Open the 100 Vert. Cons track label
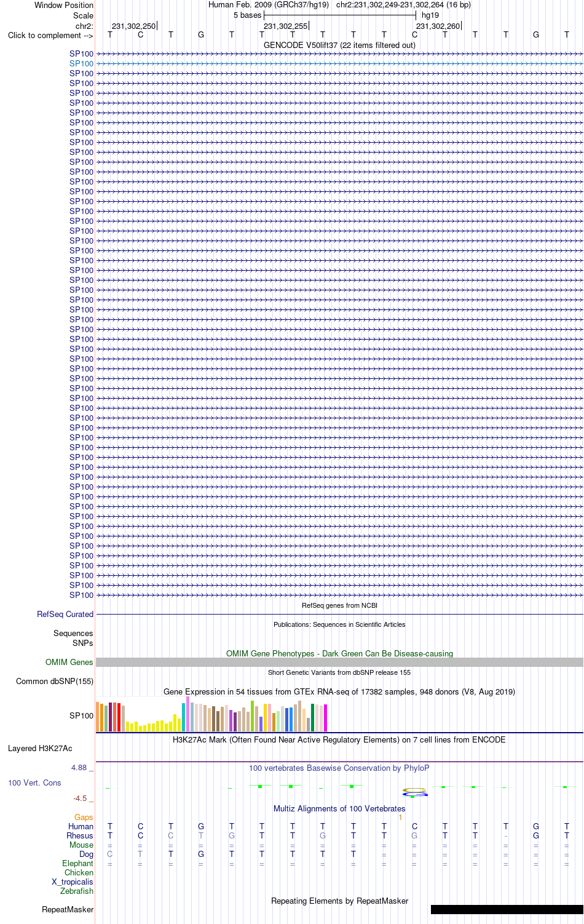The width and height of the screenshot is (584, 924). click(x=34, y=783)
